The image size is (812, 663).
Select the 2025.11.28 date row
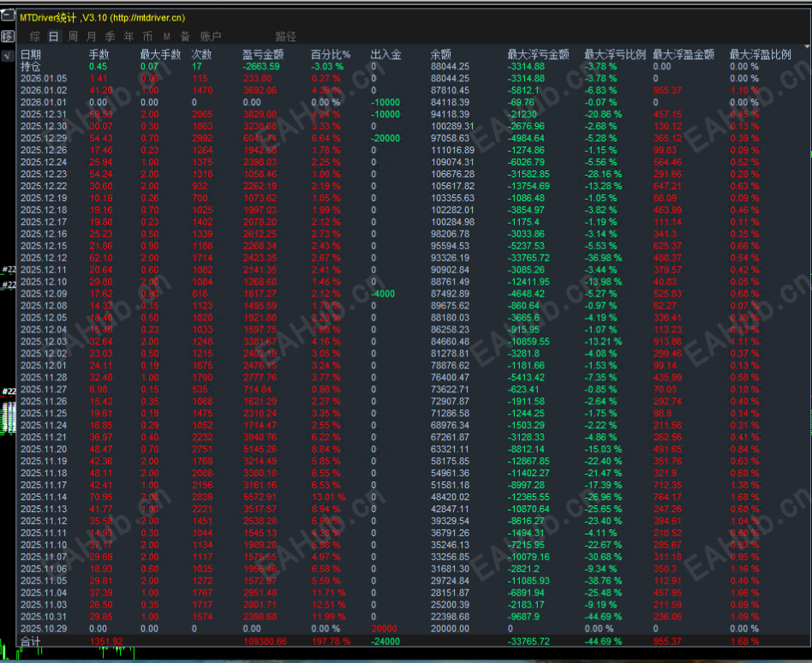pos(44,378)
